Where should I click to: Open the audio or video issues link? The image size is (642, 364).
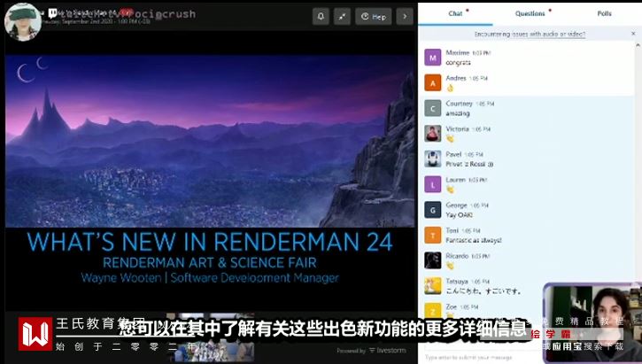(x=530, y=35)
